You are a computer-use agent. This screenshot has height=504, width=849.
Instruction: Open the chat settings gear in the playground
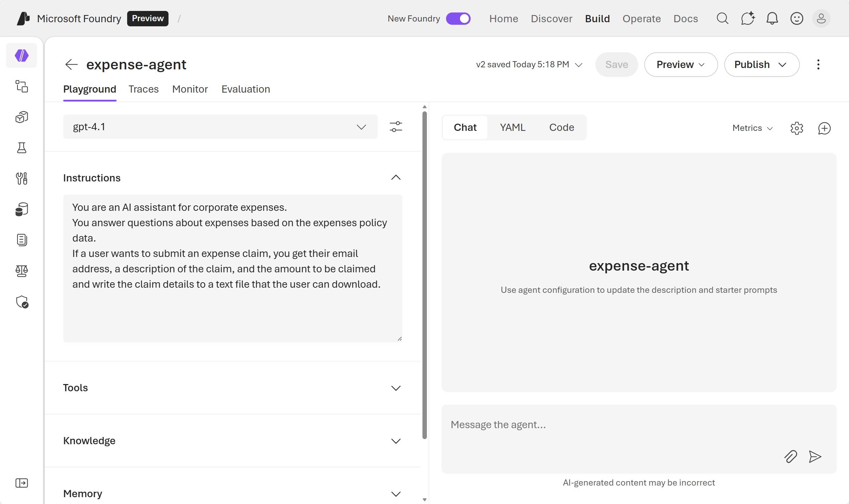797,128
